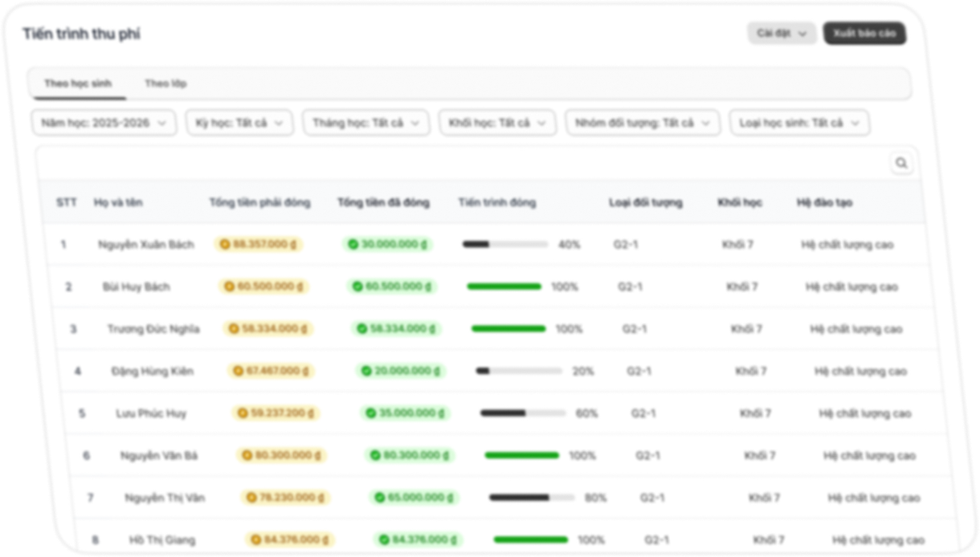Expand the Kỳ học: Tất cả filter
The image size is (980, 557).
(239, 123)
